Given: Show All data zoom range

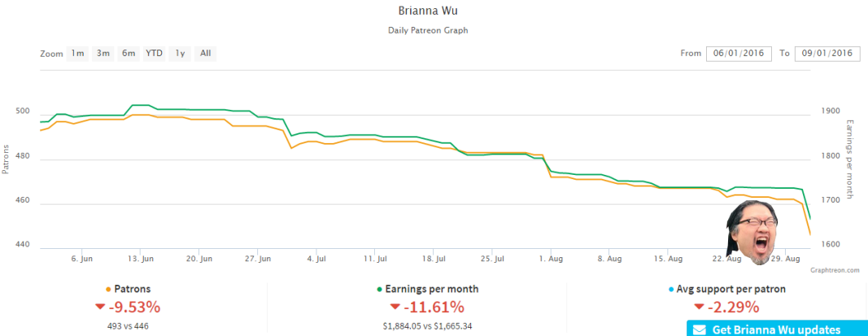Looking at the screenshot, I should pos(205,54).
